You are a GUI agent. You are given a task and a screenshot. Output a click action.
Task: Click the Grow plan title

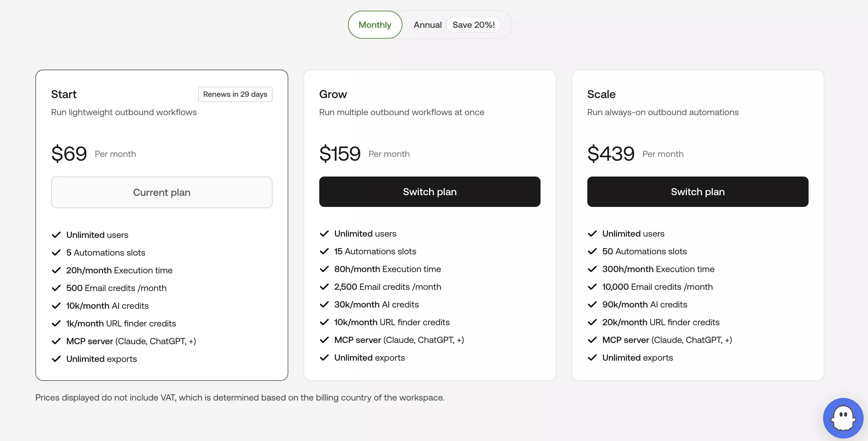[x=333, y=94]
